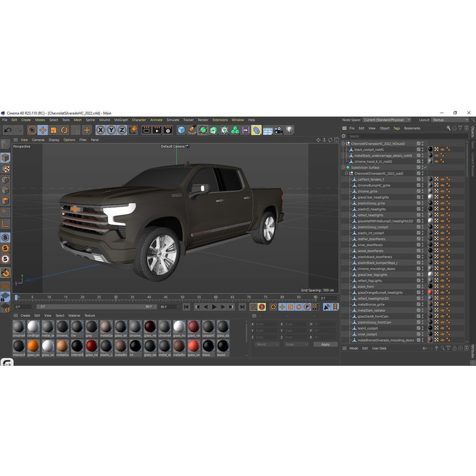Toggle visibility dots of wood_doorPanels
Image resolution: width=476 pixels, height=476 pixels.
point(423,251)
